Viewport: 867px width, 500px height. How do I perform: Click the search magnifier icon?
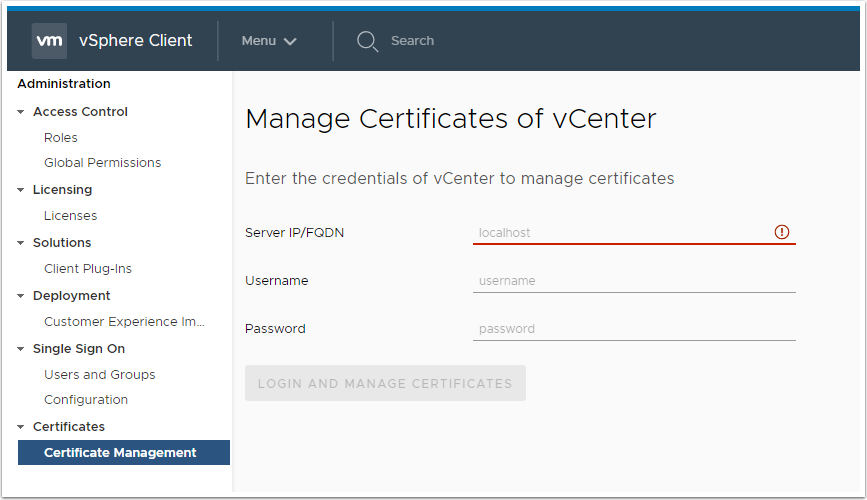367,41
